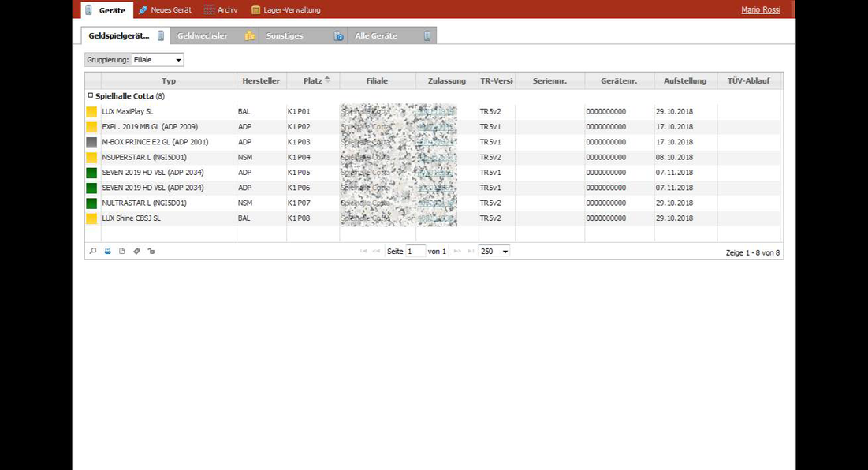Click the yellow status square for LUX Shine CBSJ SL
The image size is (868, 470).
point(91,218)
